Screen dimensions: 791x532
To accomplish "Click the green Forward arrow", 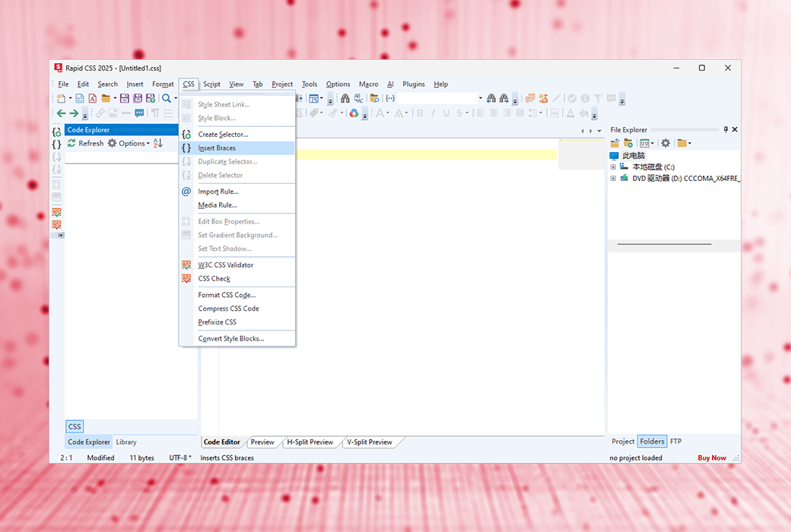I will click(x=74, y=113).
